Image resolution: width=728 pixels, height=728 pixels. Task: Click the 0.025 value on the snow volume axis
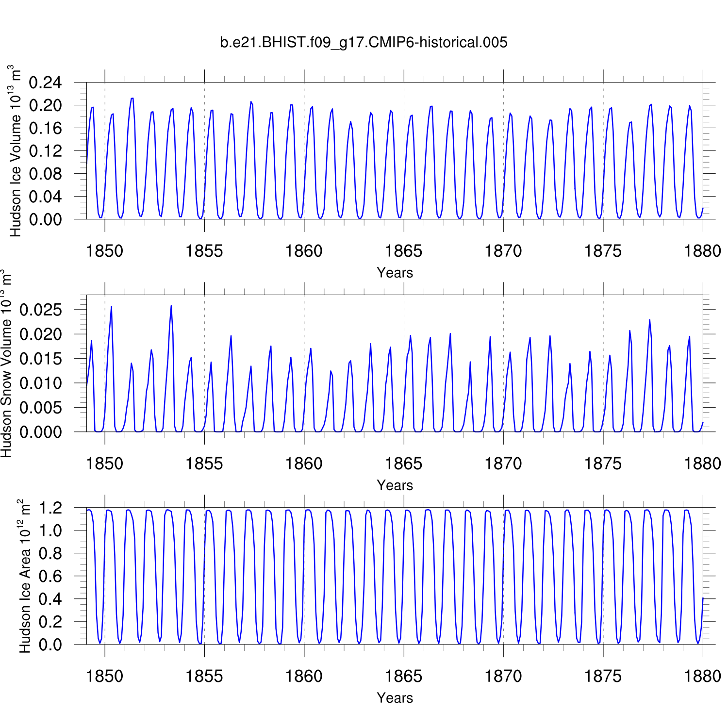(x=41, y=310)
